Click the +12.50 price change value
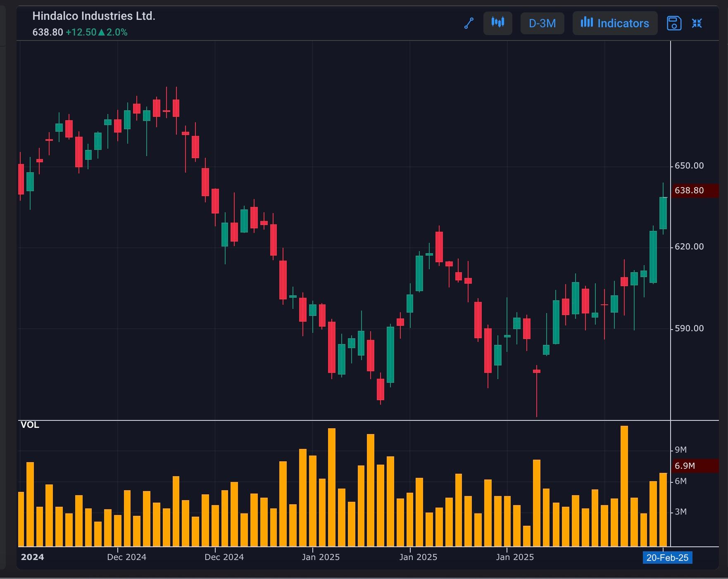728x579 pixels. [x=81, y=32]
